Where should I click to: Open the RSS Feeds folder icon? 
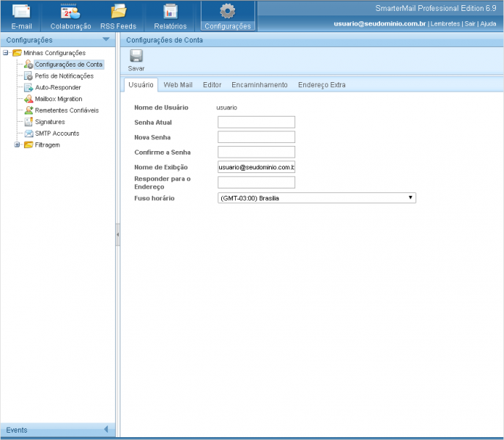pos(118,12)
